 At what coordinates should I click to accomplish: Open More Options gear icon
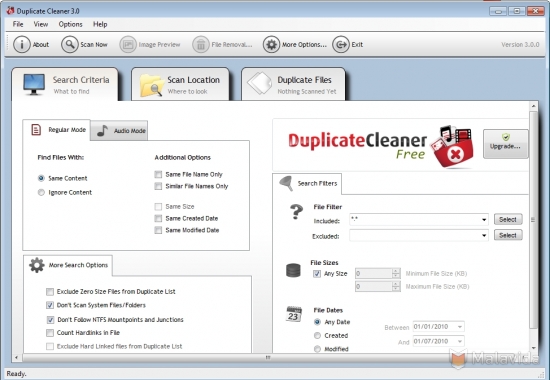[271, 45]
